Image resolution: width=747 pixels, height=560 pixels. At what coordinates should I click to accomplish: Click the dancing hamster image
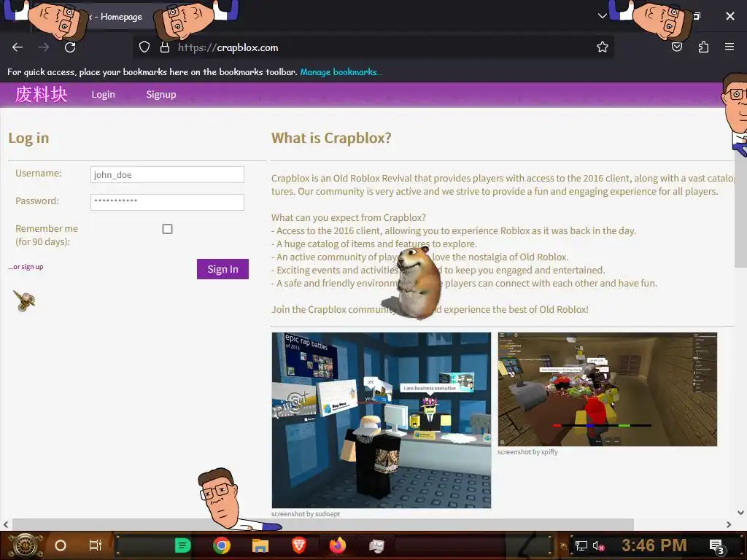point(414,282)
